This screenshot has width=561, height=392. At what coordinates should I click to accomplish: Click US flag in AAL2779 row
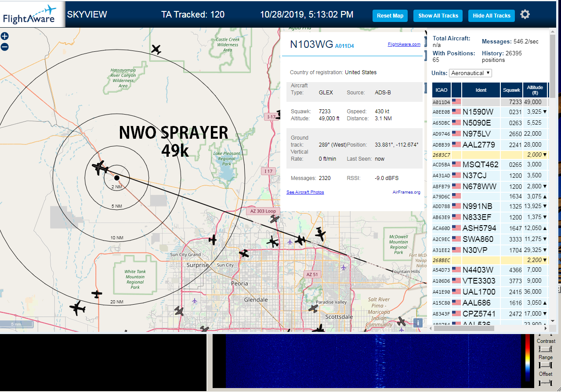pos(456,145)
